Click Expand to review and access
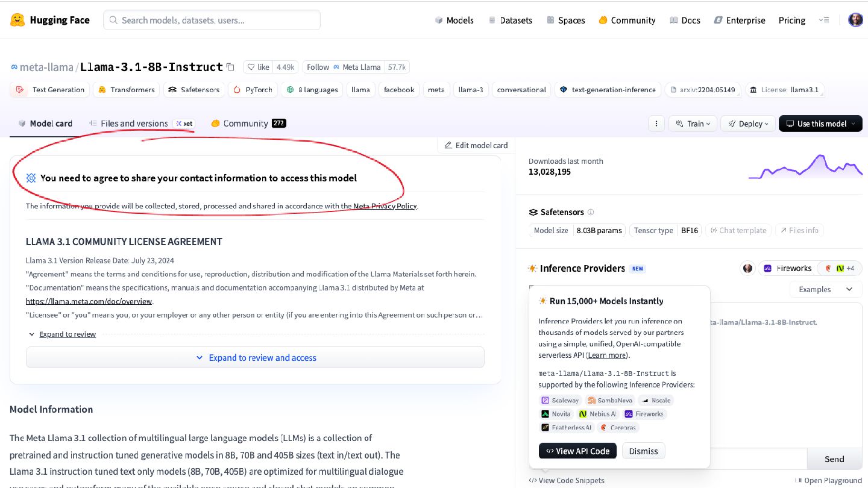This screenshot has width=868, height=488. 255,357
